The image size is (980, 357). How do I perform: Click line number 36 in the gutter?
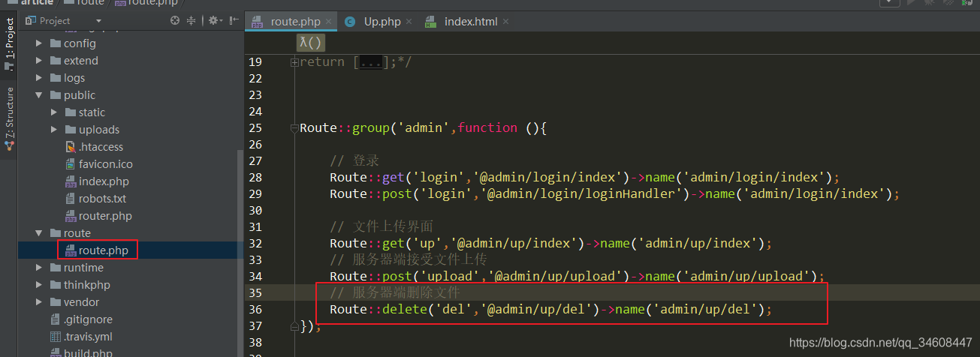pos(255,310)
